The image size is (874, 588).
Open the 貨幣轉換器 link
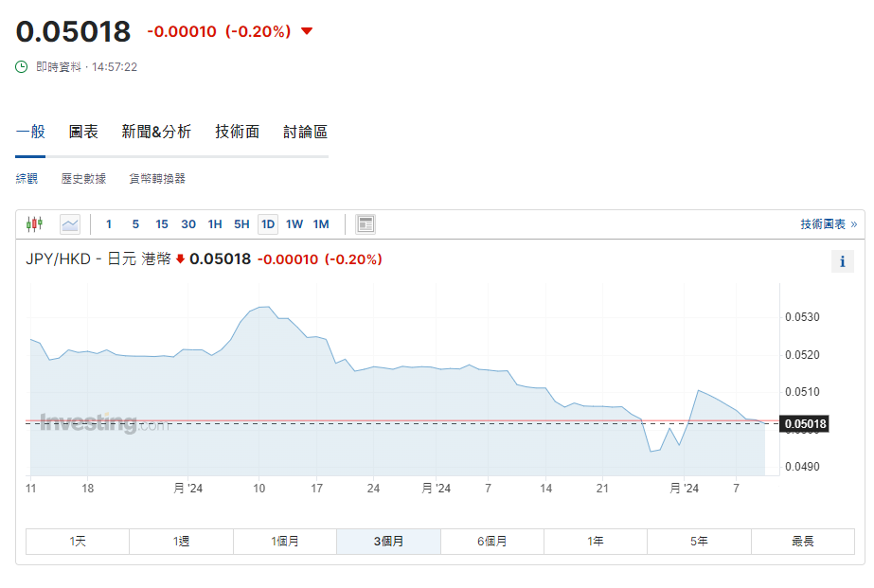(157, 179)
